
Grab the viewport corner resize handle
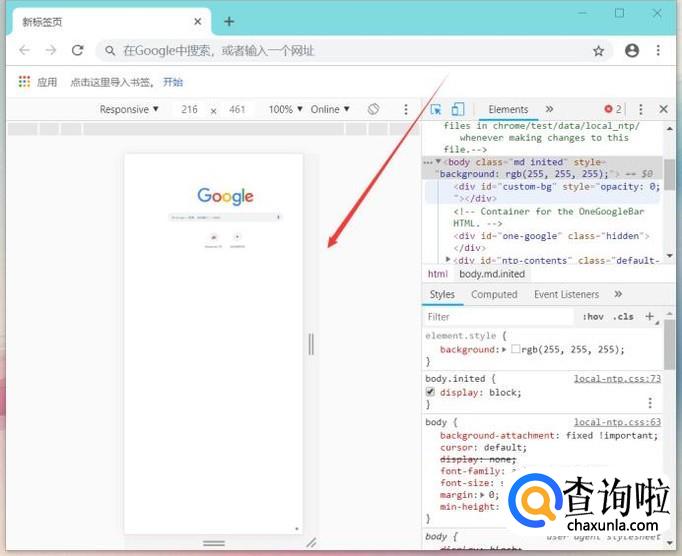tap(311, 543)
